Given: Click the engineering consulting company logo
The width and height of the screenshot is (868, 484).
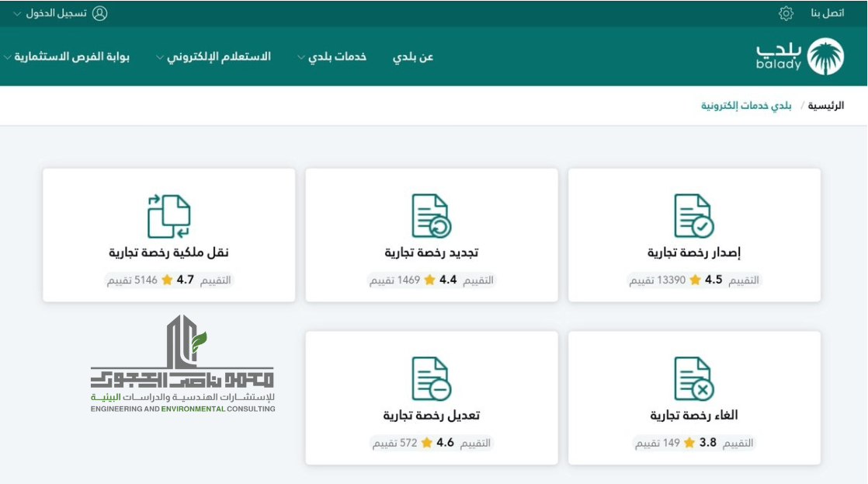Looking at the screenshot, I should pos(182,364).
